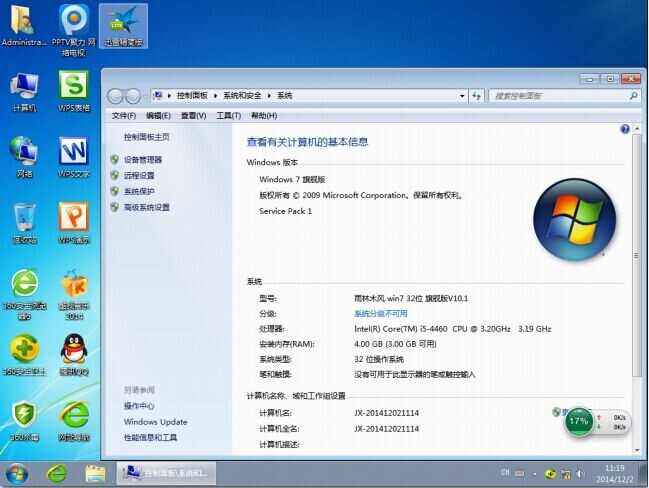The height and width of the screenshot is (488, 649).
Task: Click the blue help question mark icon
Action: pyautogui.click(x=625, y=129)
